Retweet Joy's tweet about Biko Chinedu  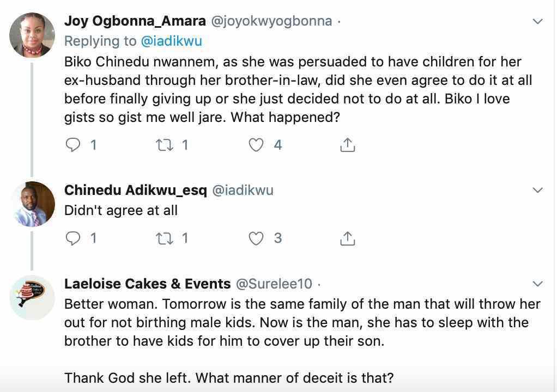point(166,144)
